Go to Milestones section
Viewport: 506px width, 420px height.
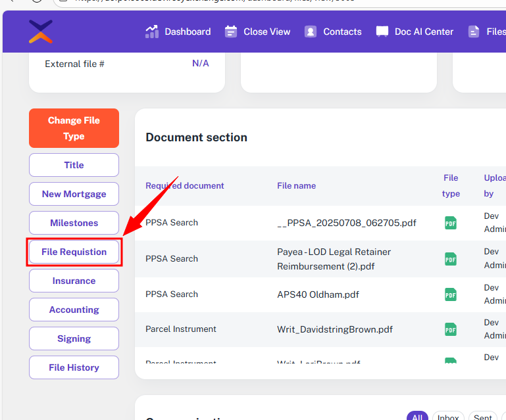(74, 223)
